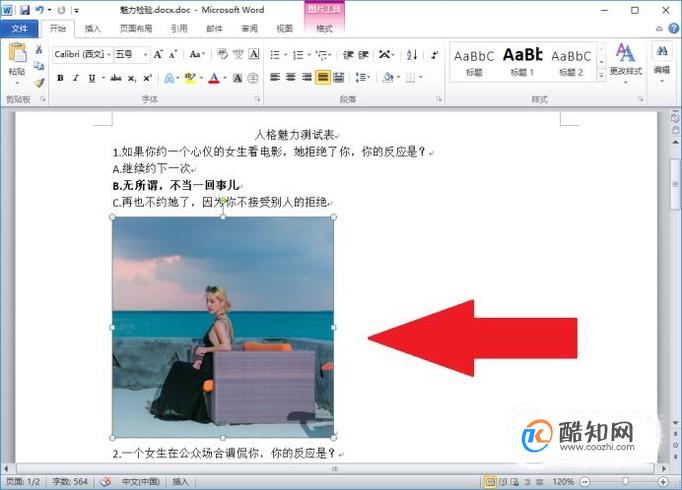Click the spelling check icon in status bar
Screen dimensions: 682x490
click(105, 482)
